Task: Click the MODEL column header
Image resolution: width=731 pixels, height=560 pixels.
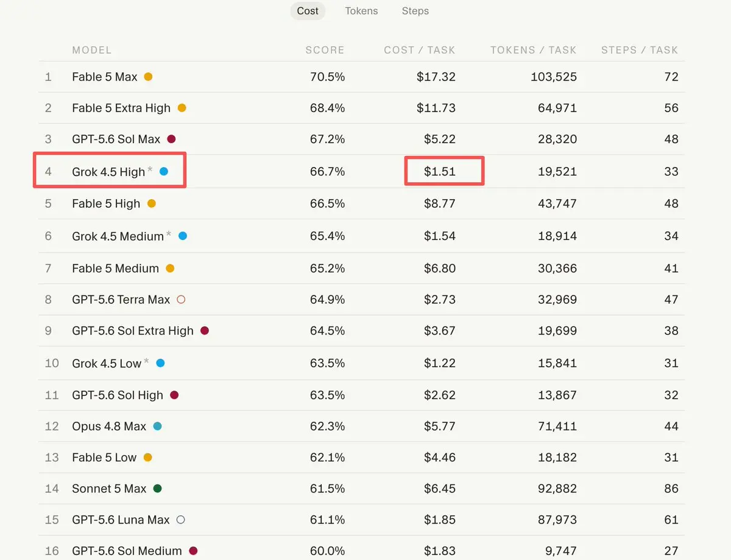Action: [92, 50]
